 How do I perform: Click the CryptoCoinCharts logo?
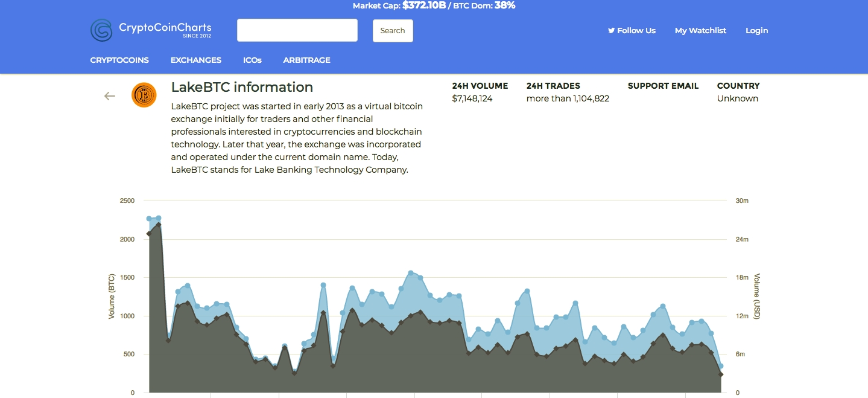point(151,30)
